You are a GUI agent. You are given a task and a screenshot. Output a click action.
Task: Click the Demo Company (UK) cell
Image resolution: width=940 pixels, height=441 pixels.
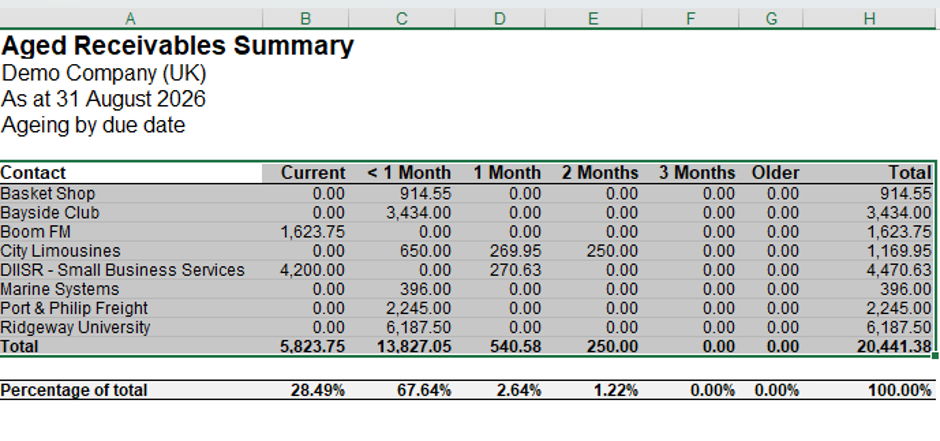click(x=104, y=73)
